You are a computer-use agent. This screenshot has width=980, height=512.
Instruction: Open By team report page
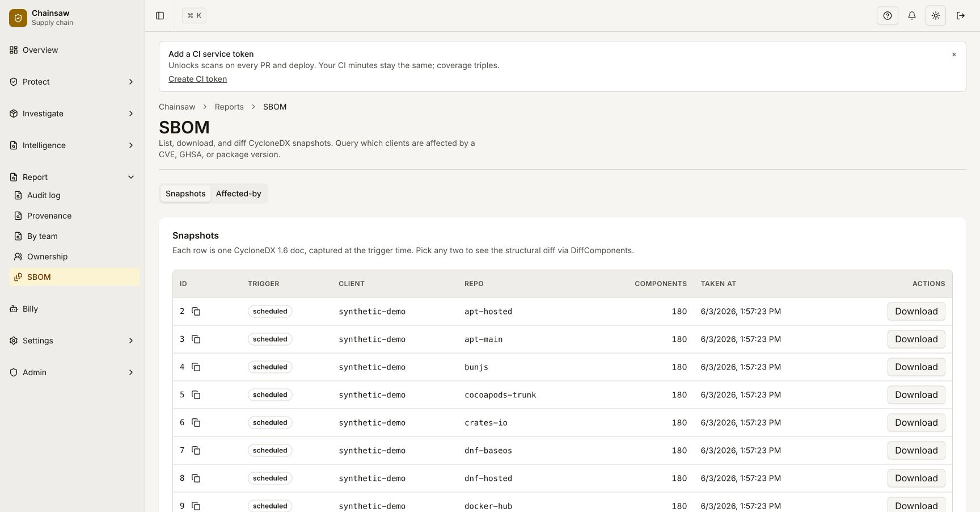[75, 236]
